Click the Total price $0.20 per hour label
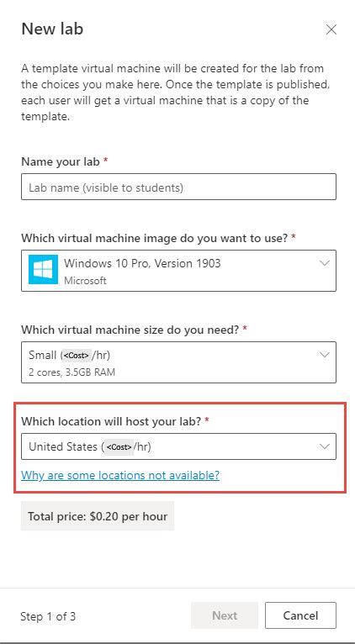Screen dimensions: 355x644 pos(98,516)
